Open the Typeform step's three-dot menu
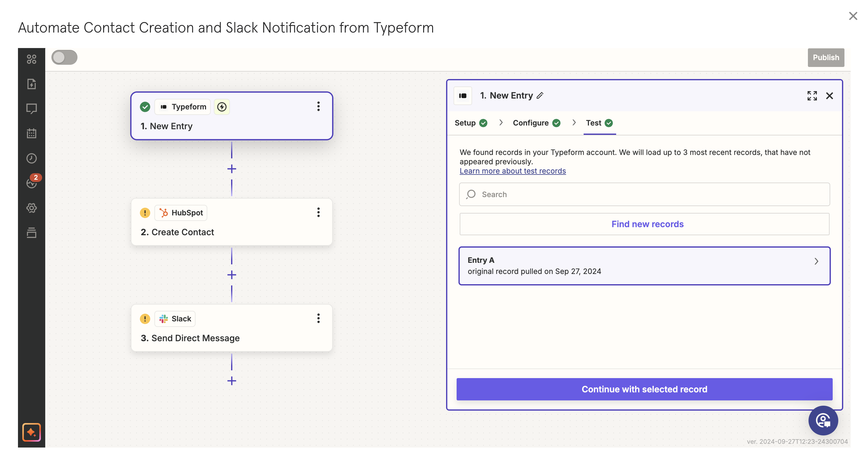868x450 pixels. pyautogui.click(x=318, y=107)
